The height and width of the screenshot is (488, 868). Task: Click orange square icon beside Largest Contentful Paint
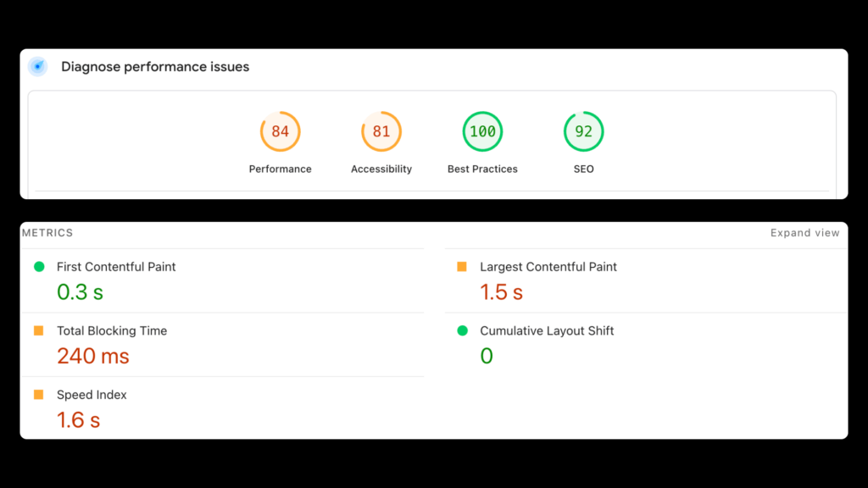click(462, 267)
